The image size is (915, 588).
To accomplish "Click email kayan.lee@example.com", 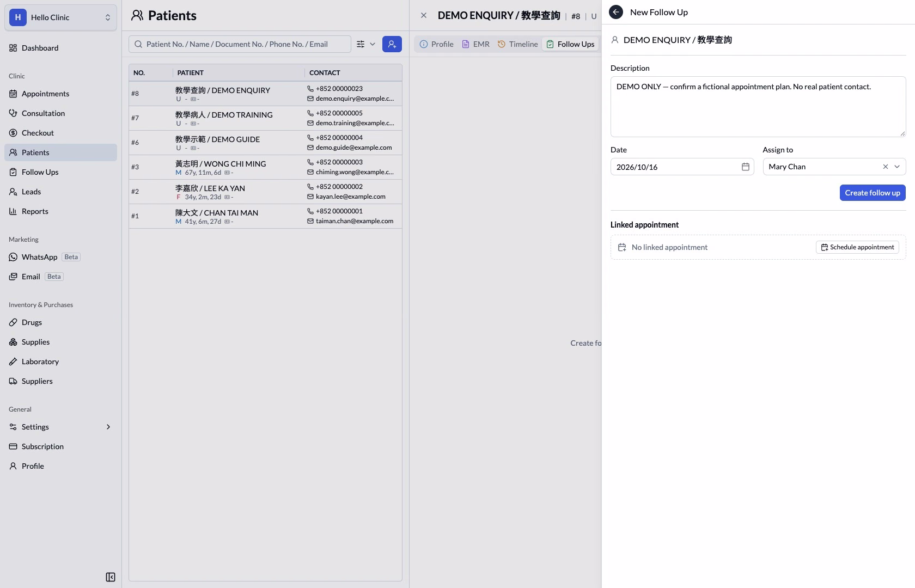I will click(x=350, y=197).
